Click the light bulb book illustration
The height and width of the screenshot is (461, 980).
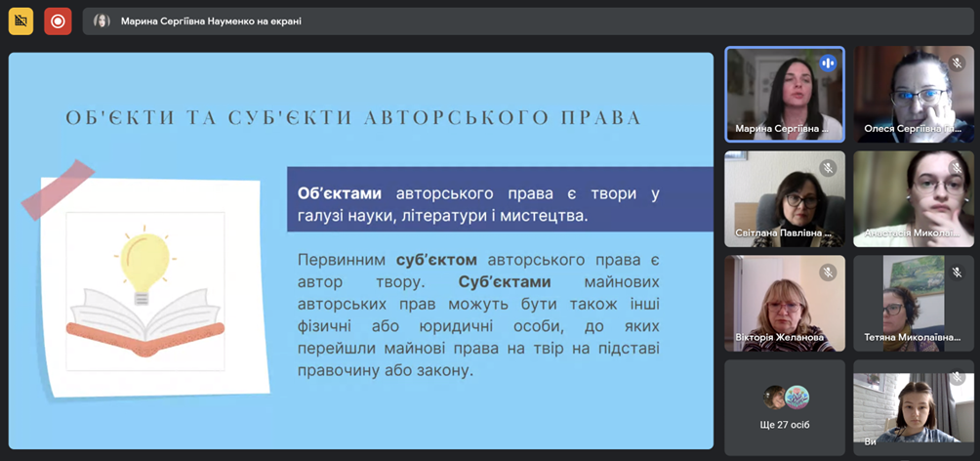(x=145, y=291)
